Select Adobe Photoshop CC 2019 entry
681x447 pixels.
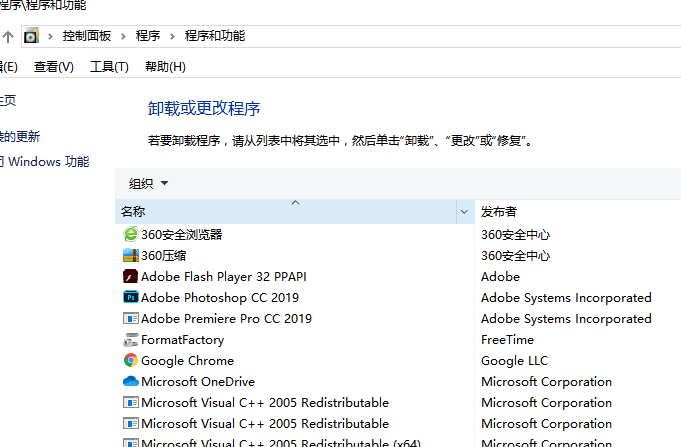220,298
